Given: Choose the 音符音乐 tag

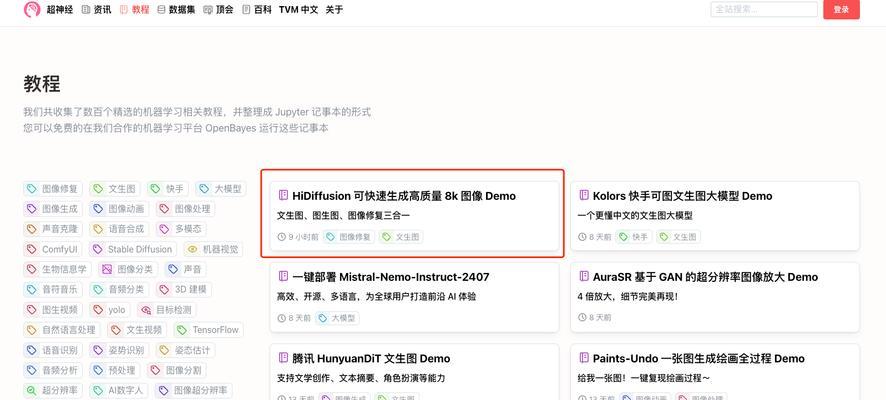Looking at the screenshot, I should pyautogui.click(x=53, y=289).
